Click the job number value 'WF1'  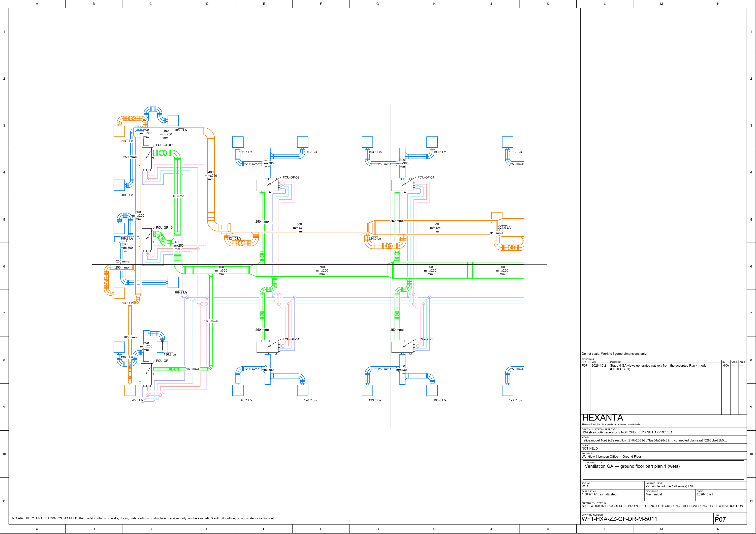click(585, 486)
